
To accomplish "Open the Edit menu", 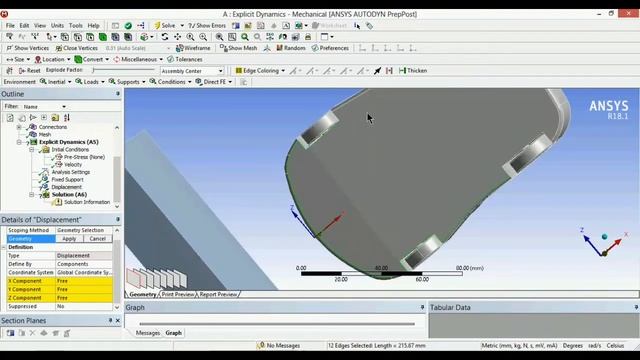I will [24, 25].
